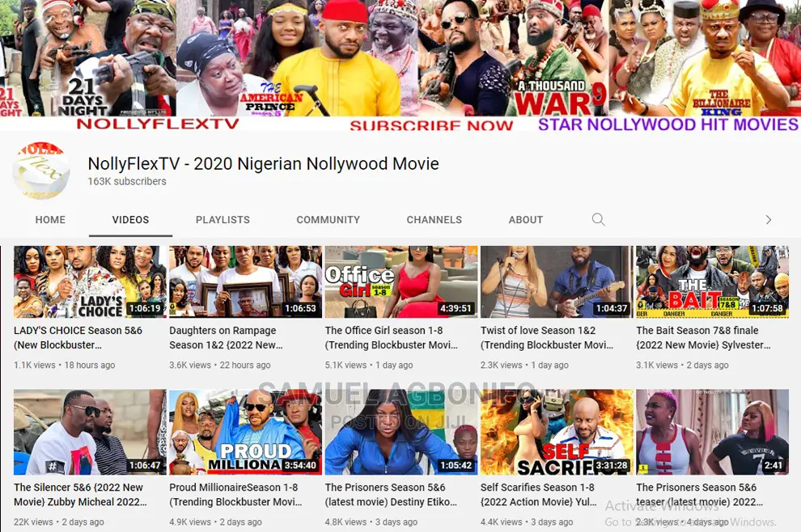Viewport: 801px width, 532px height.
Task: Click the 1:04:37 duration badge
Action: coord(612,308)
